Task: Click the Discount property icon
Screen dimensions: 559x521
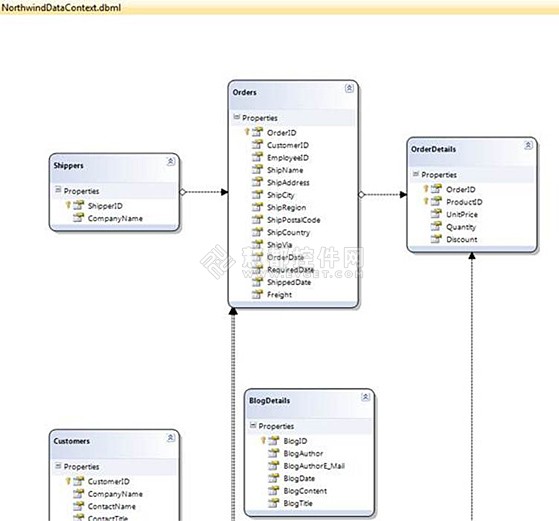Action: point(436,239)
